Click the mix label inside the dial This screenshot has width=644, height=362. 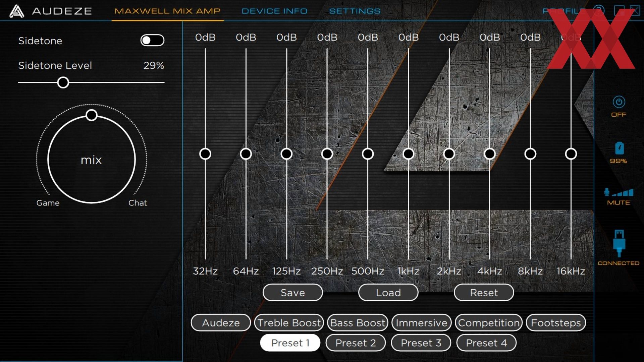(91, 160)
